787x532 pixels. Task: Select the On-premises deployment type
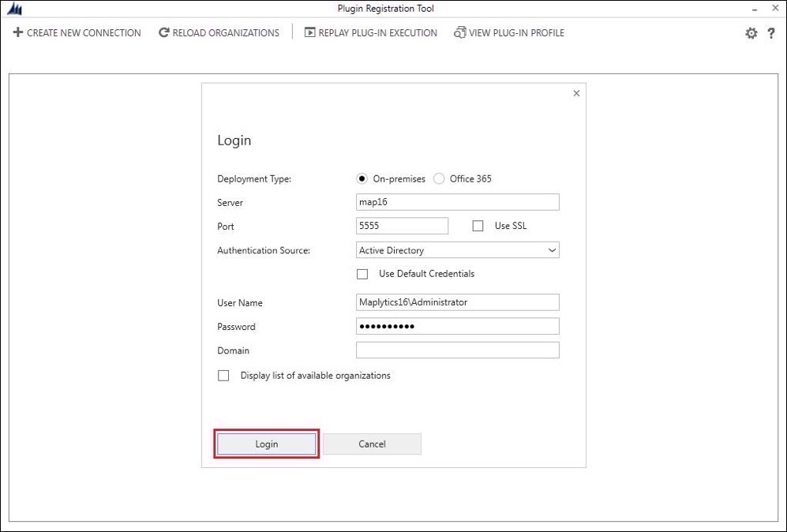(362, 178)
